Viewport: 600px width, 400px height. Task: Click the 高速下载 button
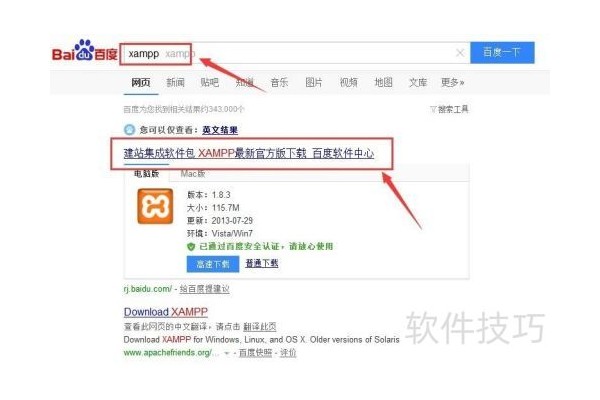pos(213,264)
